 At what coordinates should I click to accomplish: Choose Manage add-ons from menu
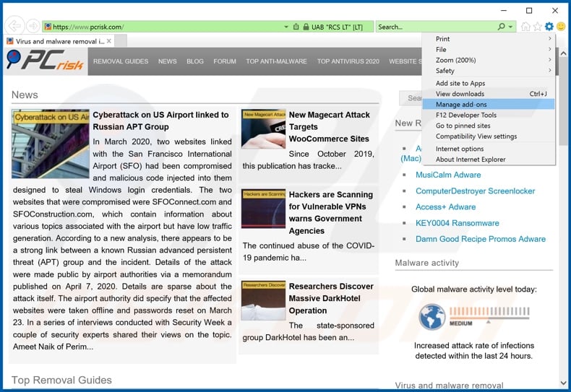pyautogui.click(x=489, y=105)
